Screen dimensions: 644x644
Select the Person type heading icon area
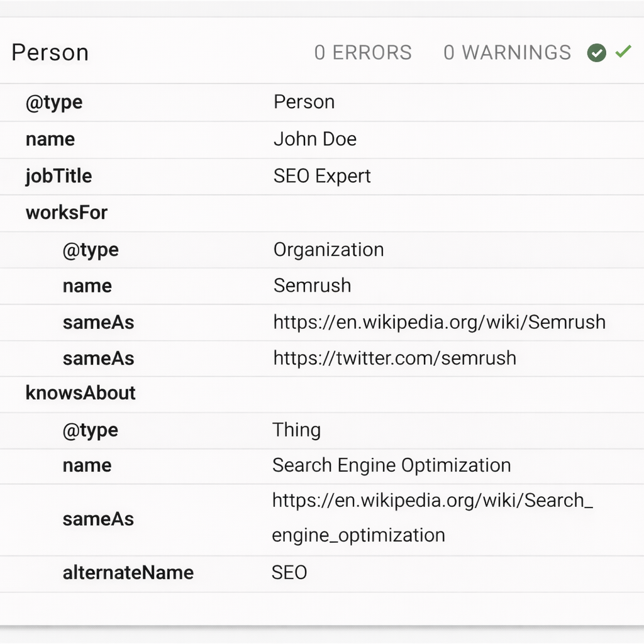[50, 52]
